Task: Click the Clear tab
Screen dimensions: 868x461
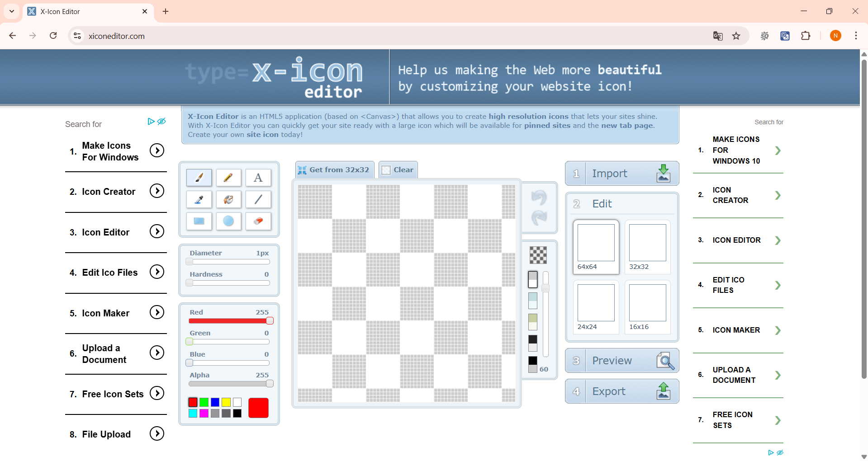Action: (x=398, y=170)
